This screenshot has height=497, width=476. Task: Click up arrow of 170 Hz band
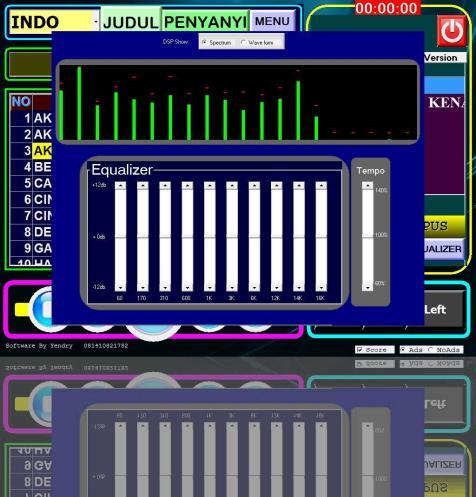tap(143, 185)
